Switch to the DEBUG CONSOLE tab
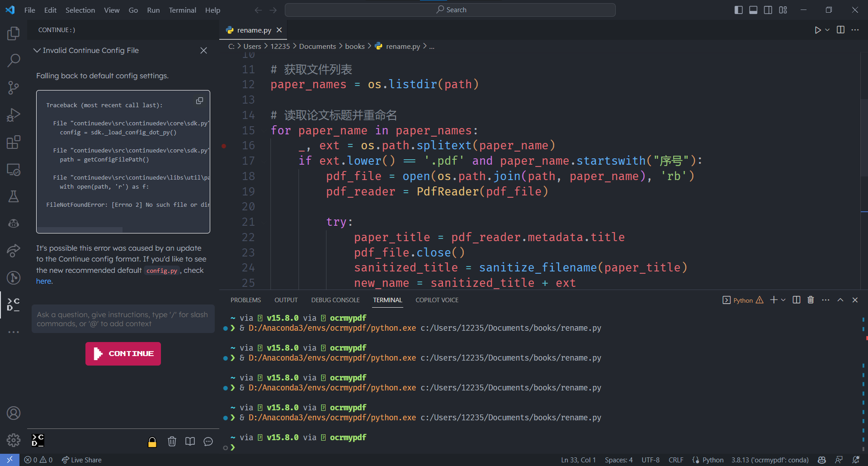This screenshot has height=466, width=868. (335, 300)
